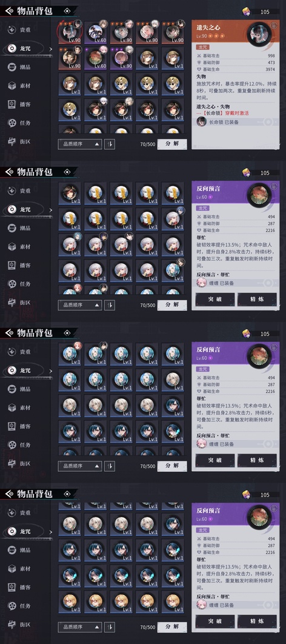Image resolution: width=286 pixels, height=644 pixels.
Task: Select the 街区 sidebar icon in the 遗失之心 screen
Action: click(x=12, y=142)
